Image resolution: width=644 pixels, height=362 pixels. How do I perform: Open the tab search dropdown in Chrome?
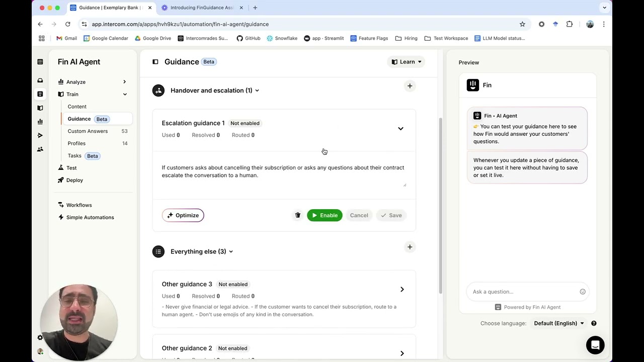point(604,8)
